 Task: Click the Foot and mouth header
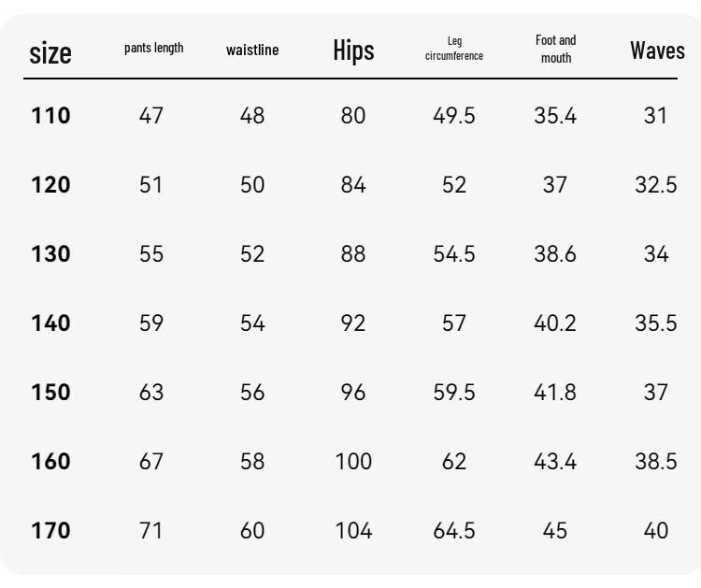tap(556, 49)
